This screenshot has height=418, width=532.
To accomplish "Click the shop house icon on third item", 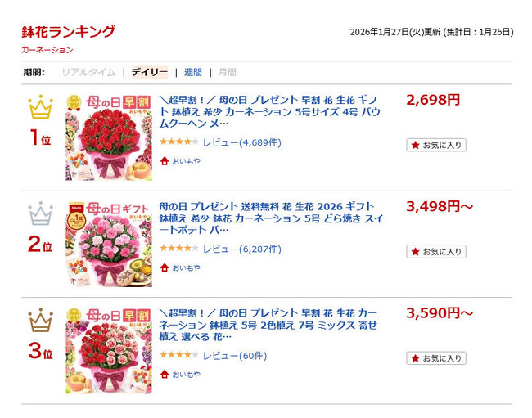I will (165, 374).
